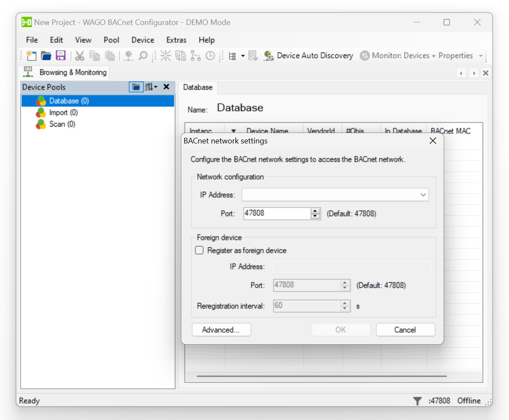Open the Device Pools folder icon
Viewport: 509px width, 420px height.
coord(136,87)
